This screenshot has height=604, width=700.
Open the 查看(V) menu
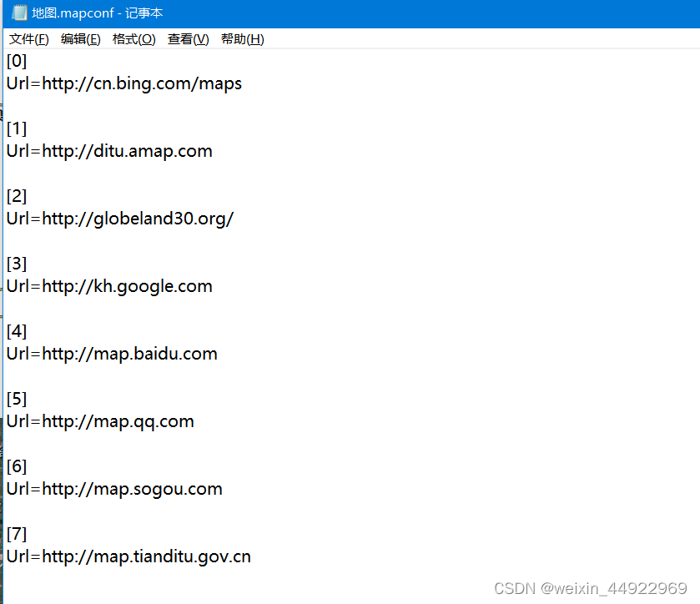pyautogui.click(x=188, y=39)
